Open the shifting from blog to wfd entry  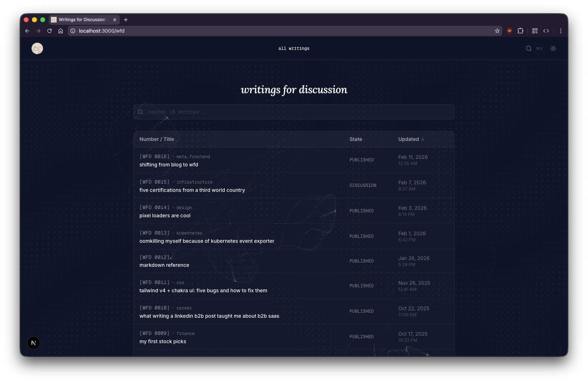pos(169,165)
